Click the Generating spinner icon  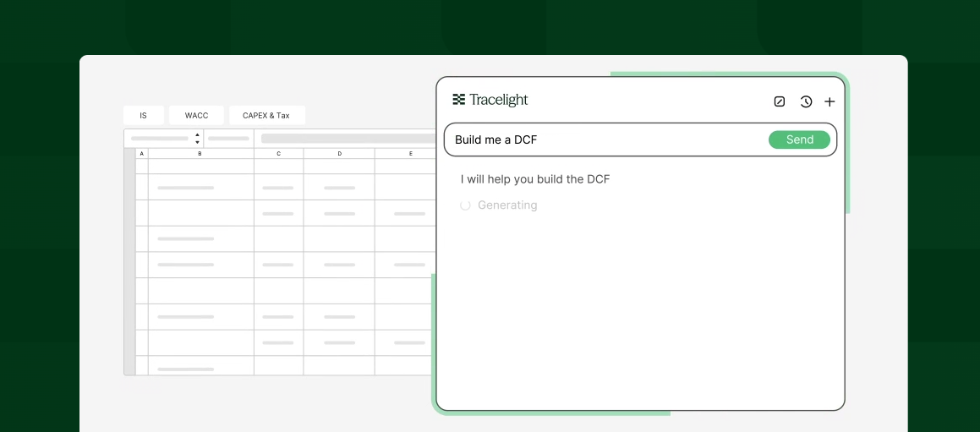(465, 205)
